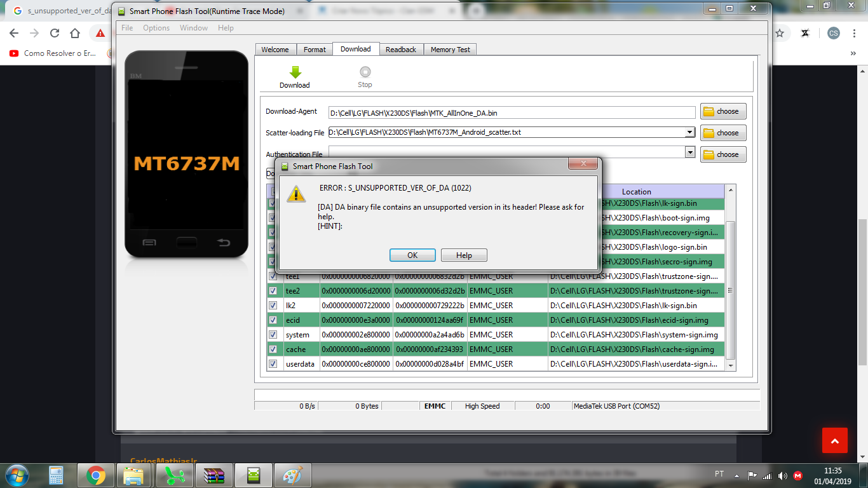Screen dimensions: 868x488
Task: Open the File menu
Action: click(x=127, y=28)
